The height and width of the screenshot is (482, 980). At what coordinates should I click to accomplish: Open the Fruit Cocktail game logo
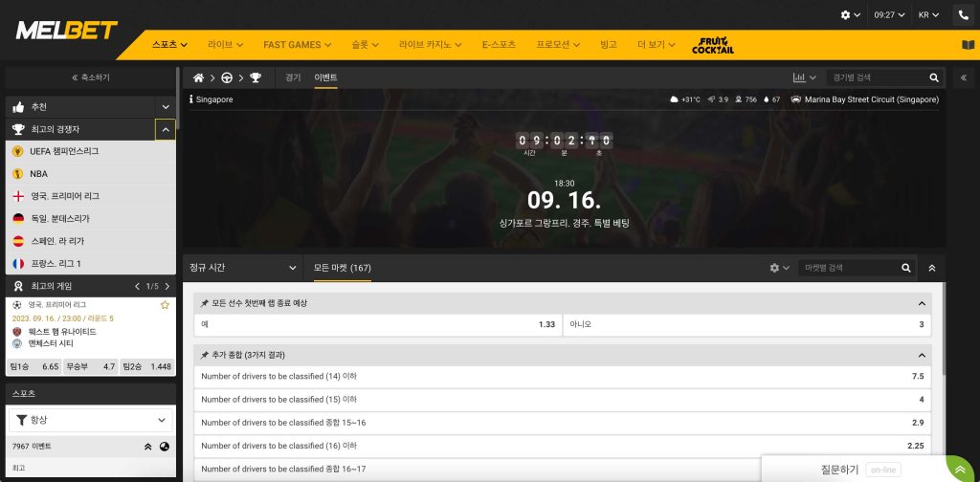click(x=712, y=45)
